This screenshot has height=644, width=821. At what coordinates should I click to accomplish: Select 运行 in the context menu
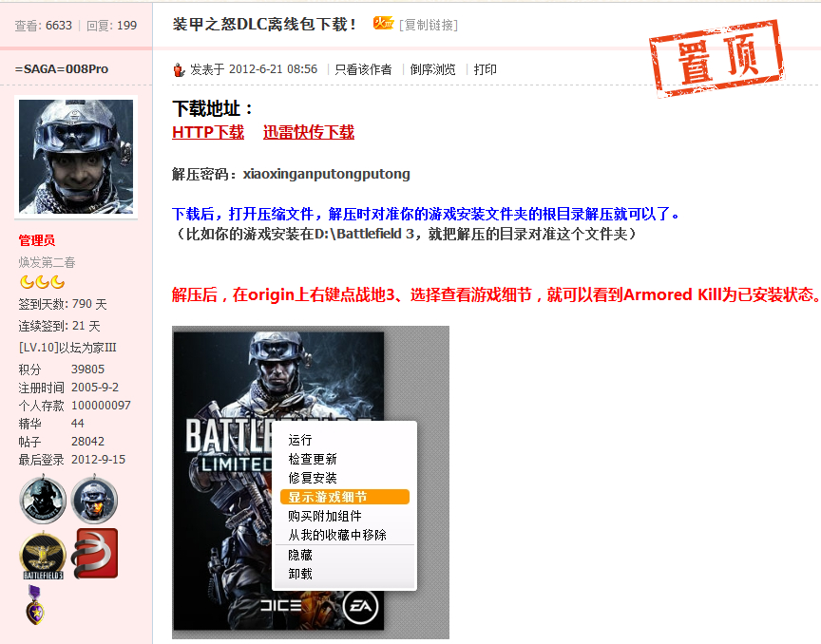pos(300,440)
